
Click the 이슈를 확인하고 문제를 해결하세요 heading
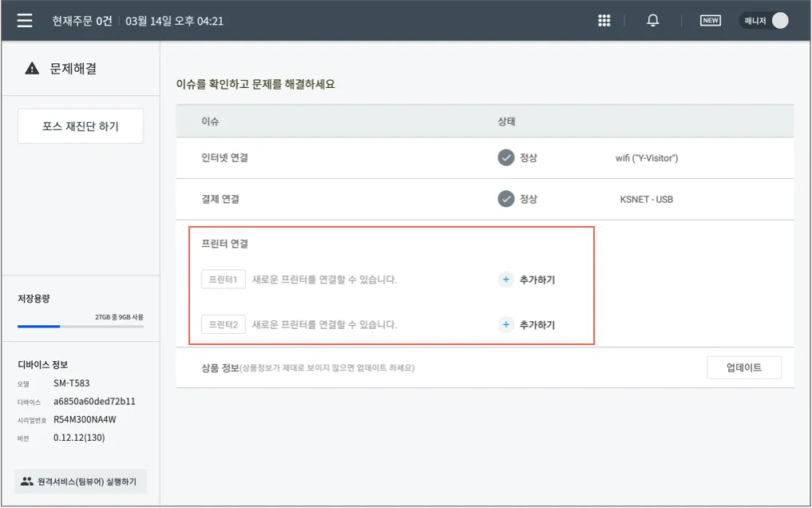[255, 84]
